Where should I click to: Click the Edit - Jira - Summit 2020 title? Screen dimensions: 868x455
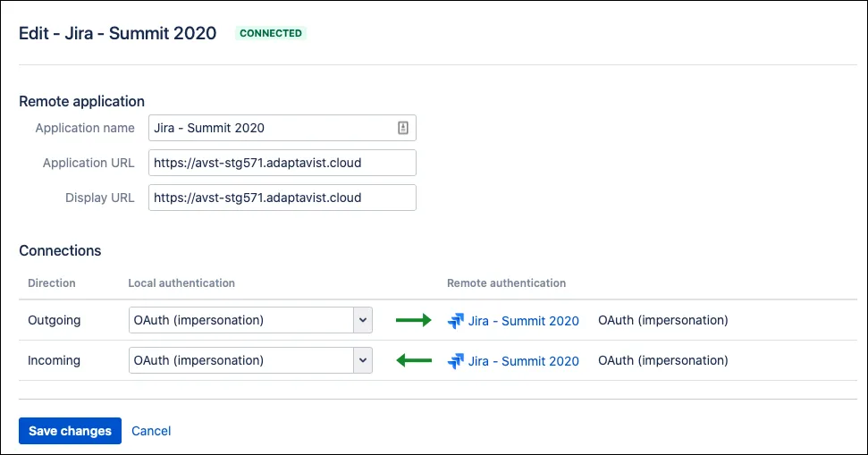[x=117, y=33]
